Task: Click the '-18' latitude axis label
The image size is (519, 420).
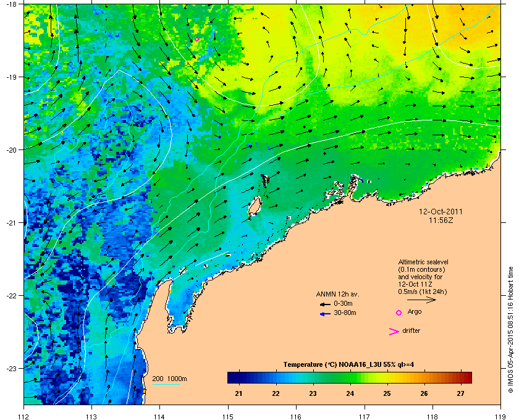Action: click(11, 4)
